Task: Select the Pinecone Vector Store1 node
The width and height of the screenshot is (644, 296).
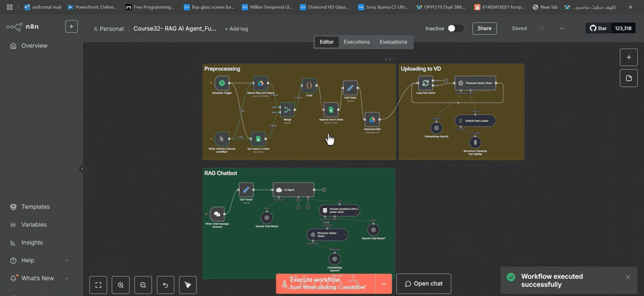Action: click(x=327, y=235)
